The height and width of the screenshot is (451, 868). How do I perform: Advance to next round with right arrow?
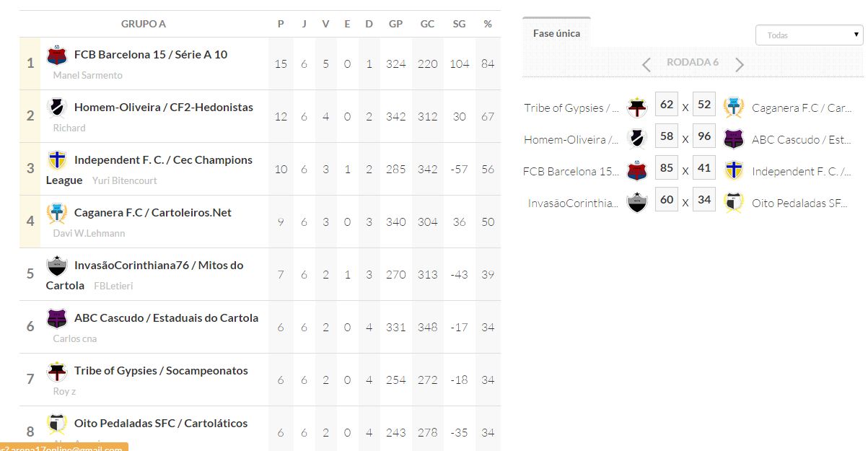pyautogui.click(x=740, y=65)
